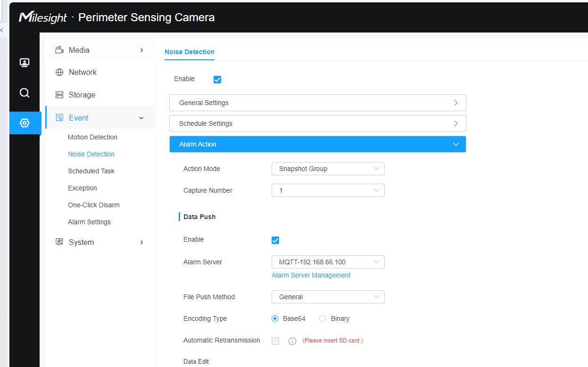Viewport: 588px width, 367px height.
Task: Click the "(Please insert SD card.)" warning text
Action: (333, 341)
